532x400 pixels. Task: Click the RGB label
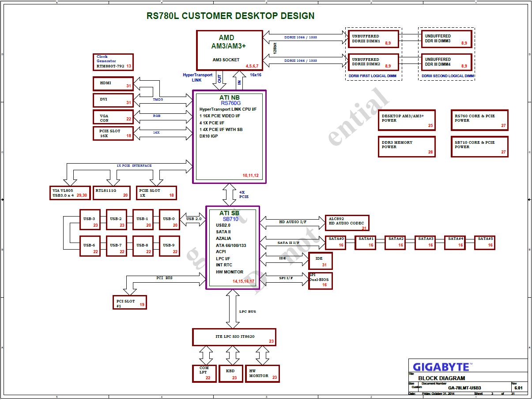click(157, 116)
